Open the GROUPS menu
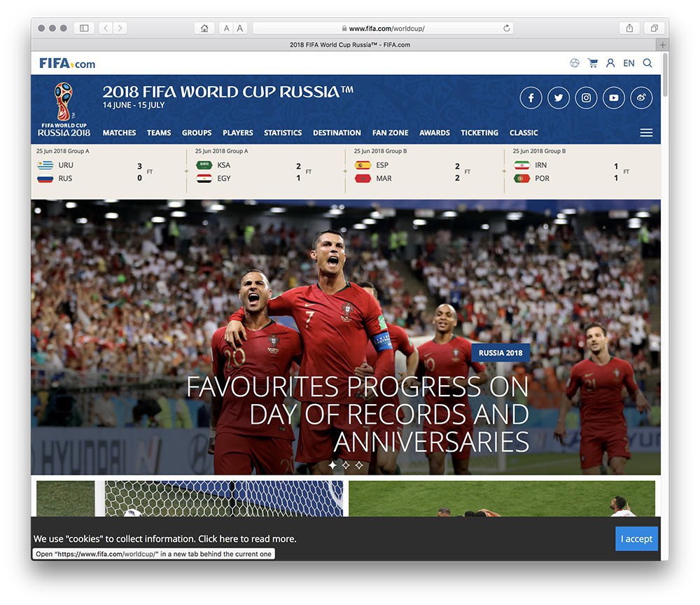 pyautogui.click(x=197, y=132)
